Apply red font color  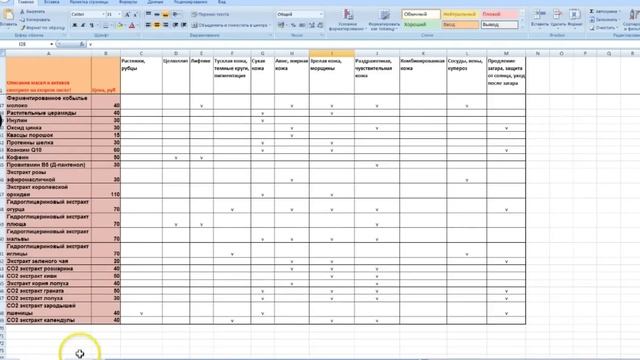pyautogui.click(x=132, y=26)
